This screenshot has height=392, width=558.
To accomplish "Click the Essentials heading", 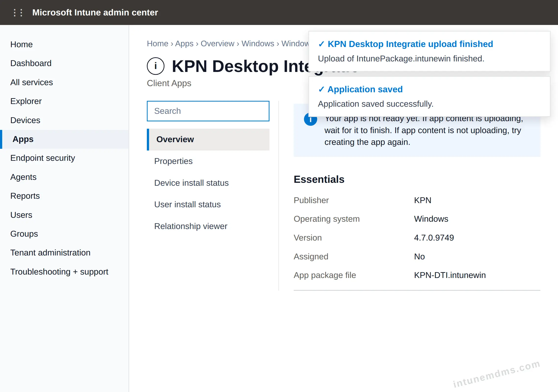I will pos(319,179).
